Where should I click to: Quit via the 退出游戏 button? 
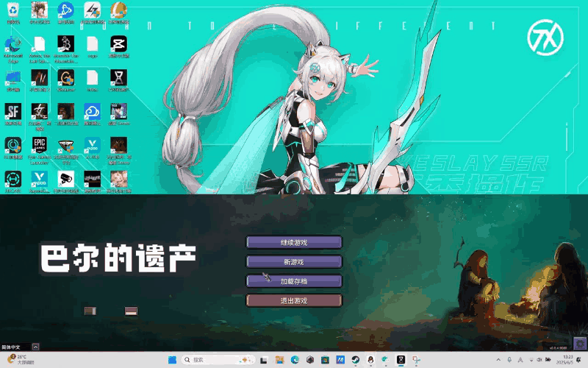coord(294,300)
